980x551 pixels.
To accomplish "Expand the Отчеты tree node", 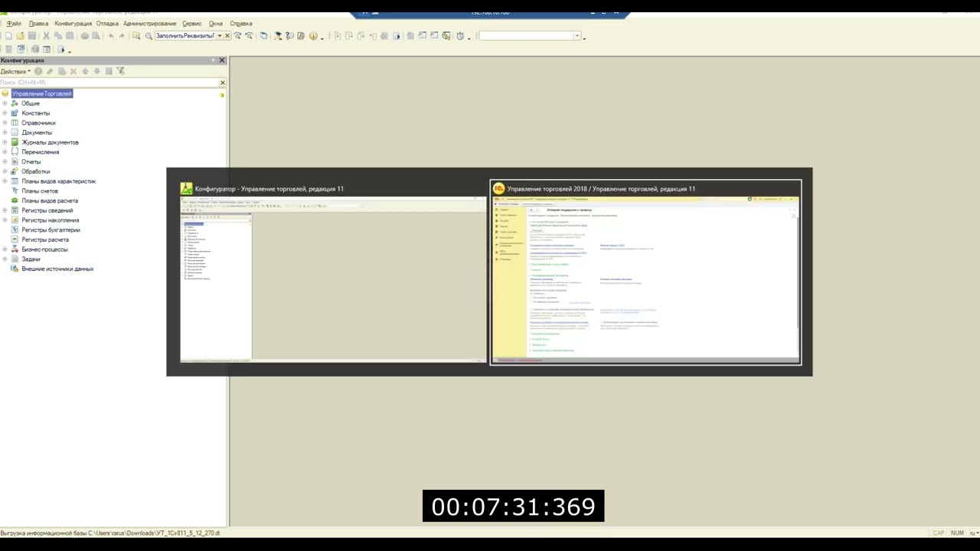I will pos(5,161).
